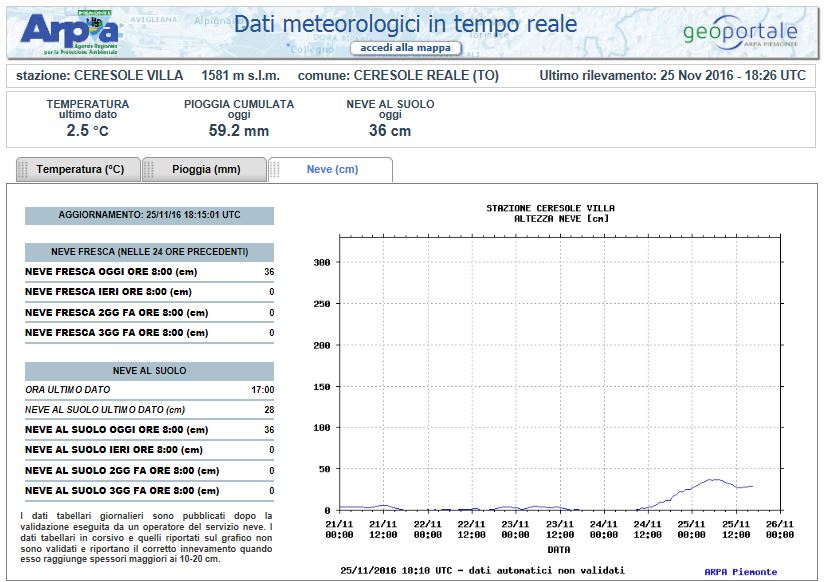Viewport: 827px width, 582px height.
Task: Select the 'NEVE FRESCA 2GG FA ORE 8:00' row
Action: click(149, 312)
